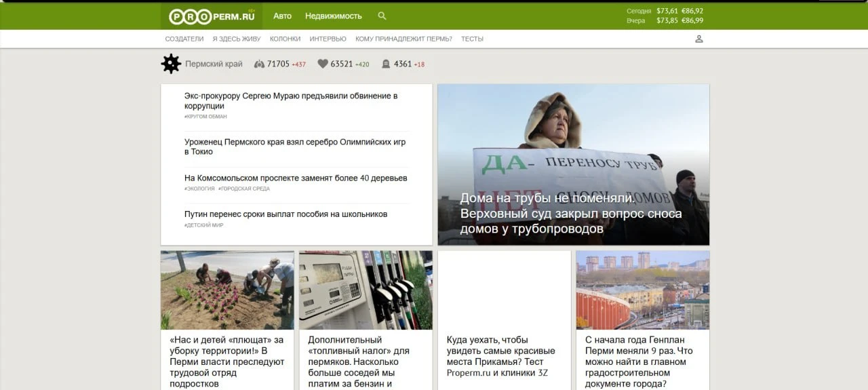Click the PROPERM.RU logo
The width and height of the screenshot is (868, 390).
click(212, 16)
